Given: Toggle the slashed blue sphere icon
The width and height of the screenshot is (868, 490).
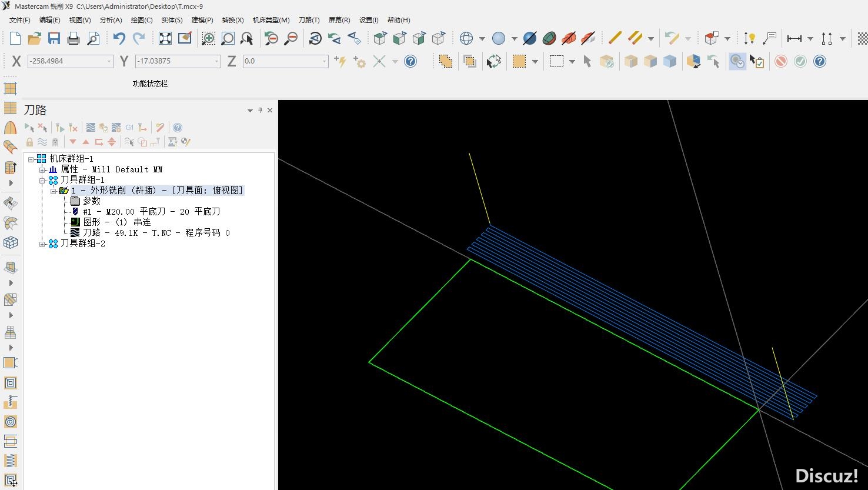Looking at the screenshot, I should pyautogui.click(x=530, y=38).
